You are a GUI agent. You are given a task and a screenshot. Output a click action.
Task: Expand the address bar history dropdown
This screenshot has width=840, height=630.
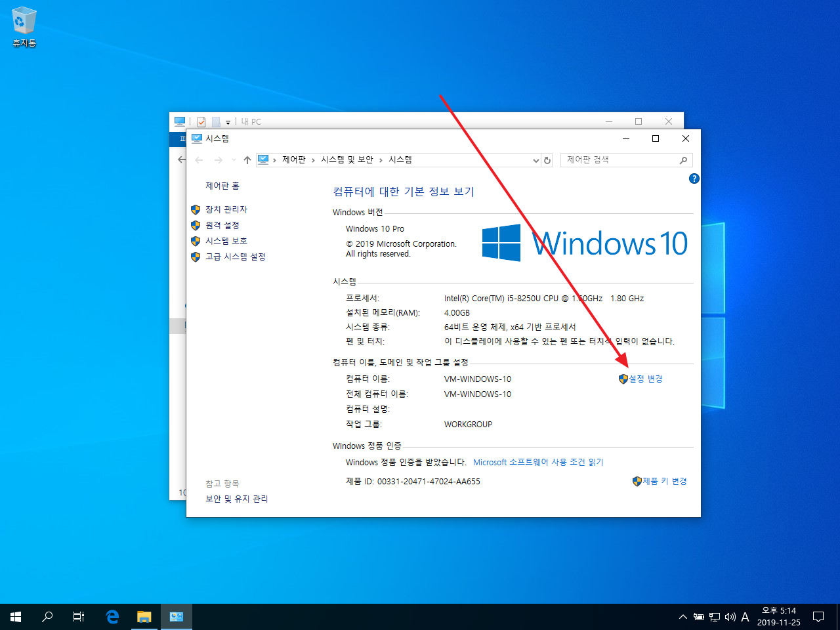(536, 159)
